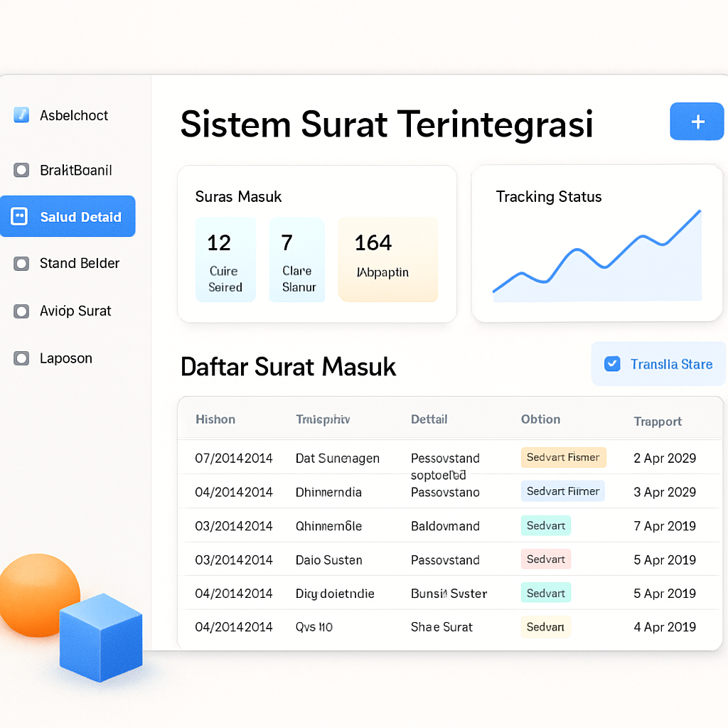The image size is (728, 728).
Task: Click the Asbelchoct sidebar icon
Action: 21,114
